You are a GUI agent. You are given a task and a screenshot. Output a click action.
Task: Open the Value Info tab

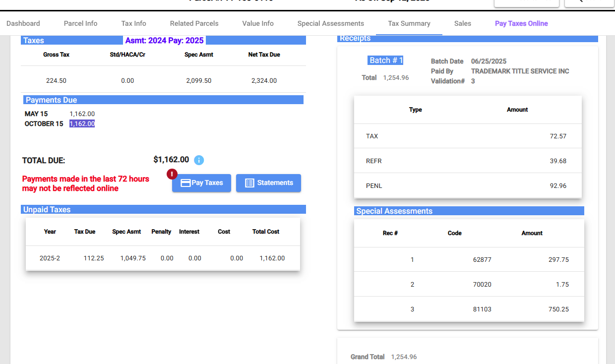[258, 23]
